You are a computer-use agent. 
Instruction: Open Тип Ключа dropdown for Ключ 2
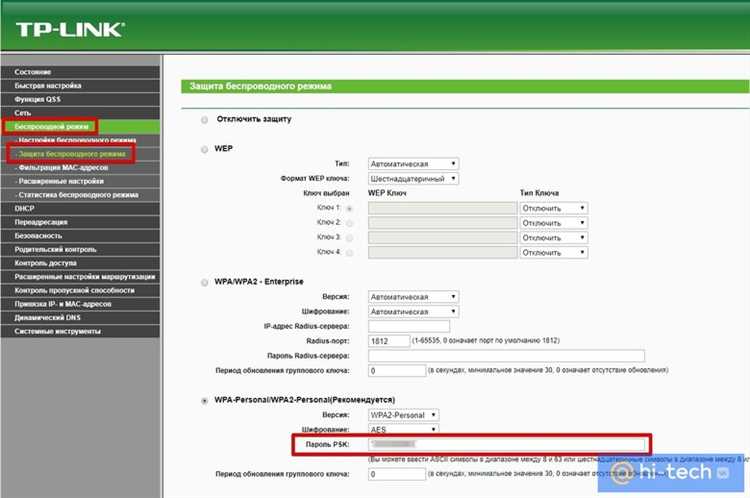click(x=553, y=223)
